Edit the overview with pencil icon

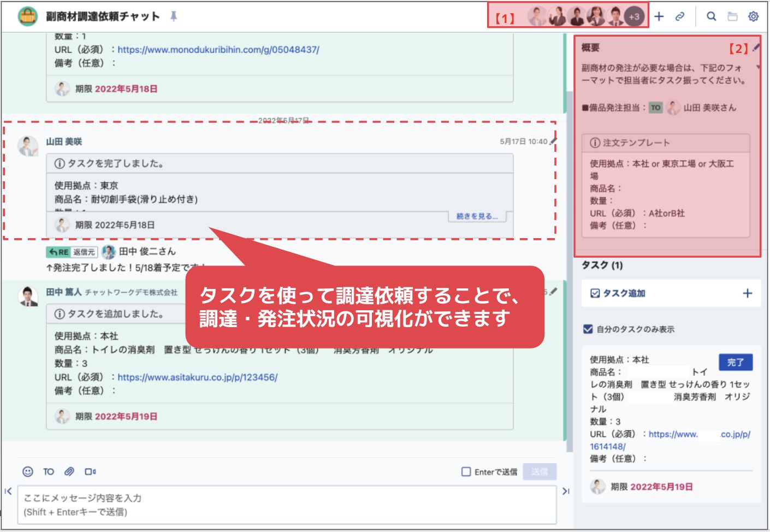coord(756,48)
